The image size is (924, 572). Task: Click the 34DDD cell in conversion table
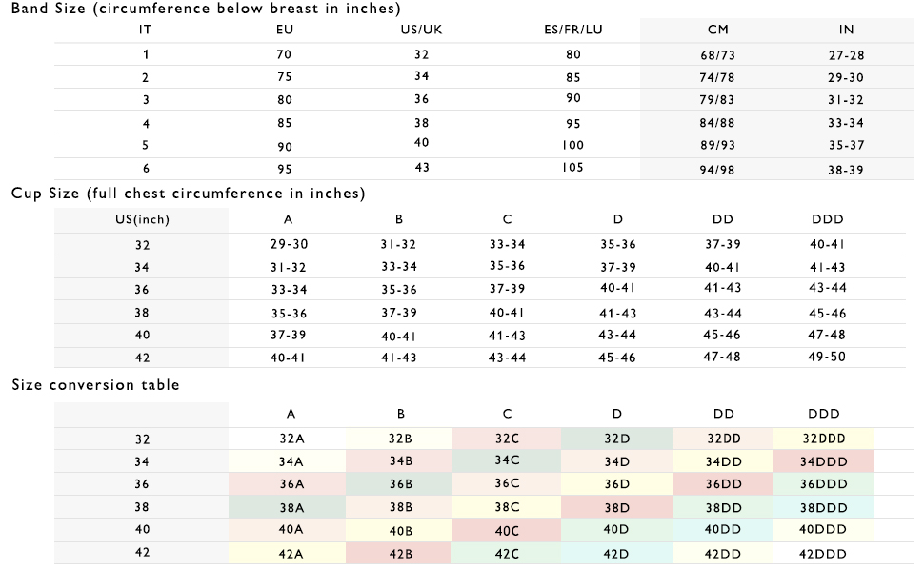click(x=822, y=461)
